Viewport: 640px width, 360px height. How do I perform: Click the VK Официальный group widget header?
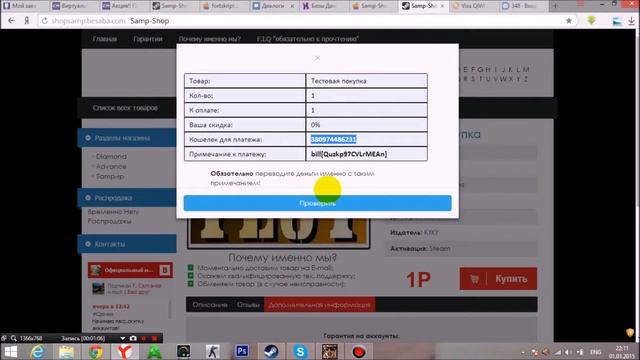coord(130,270)
